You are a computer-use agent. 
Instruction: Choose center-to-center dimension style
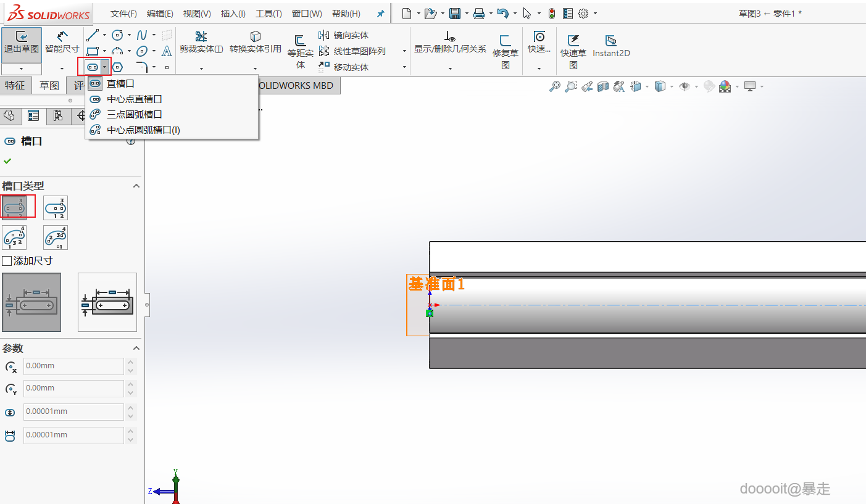pos(31,302)
